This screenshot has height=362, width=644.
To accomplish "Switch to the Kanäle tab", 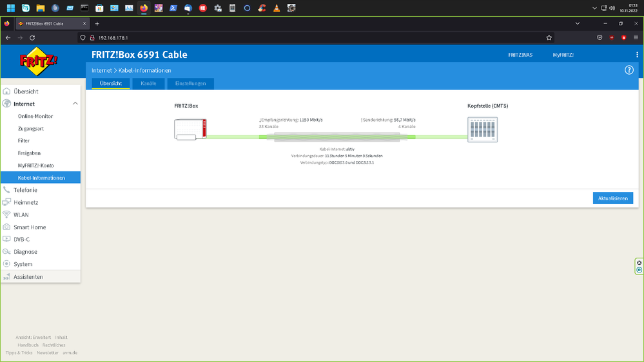I will [x=148, y=83].
